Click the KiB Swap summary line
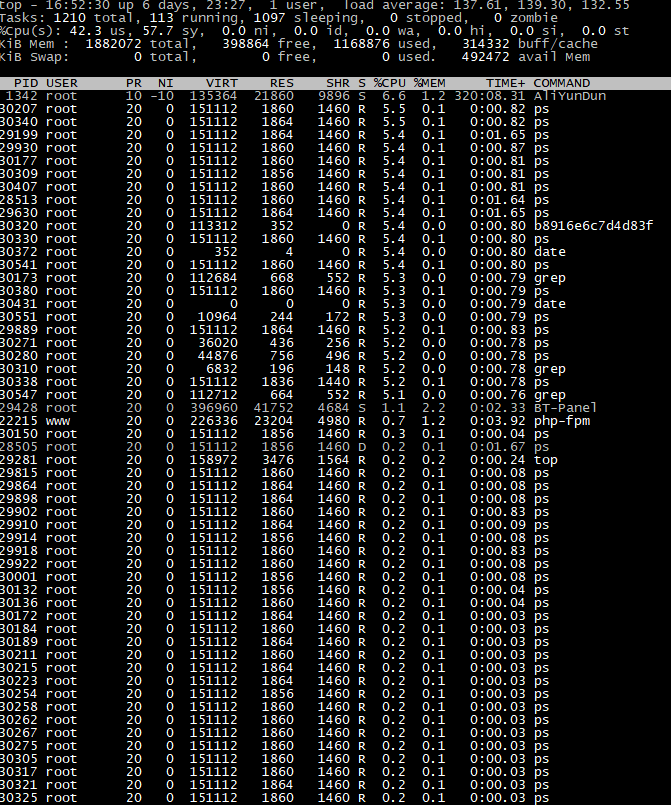 [x=295, y=57]
